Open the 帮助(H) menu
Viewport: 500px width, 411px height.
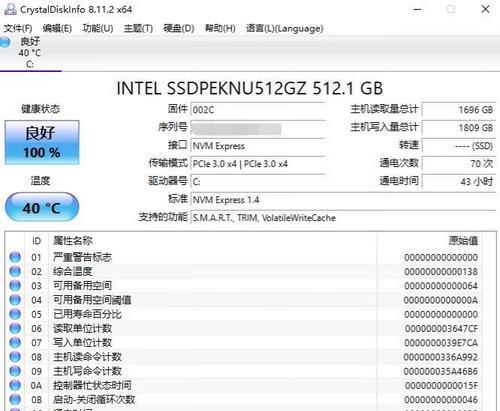[x=220, y=29]
